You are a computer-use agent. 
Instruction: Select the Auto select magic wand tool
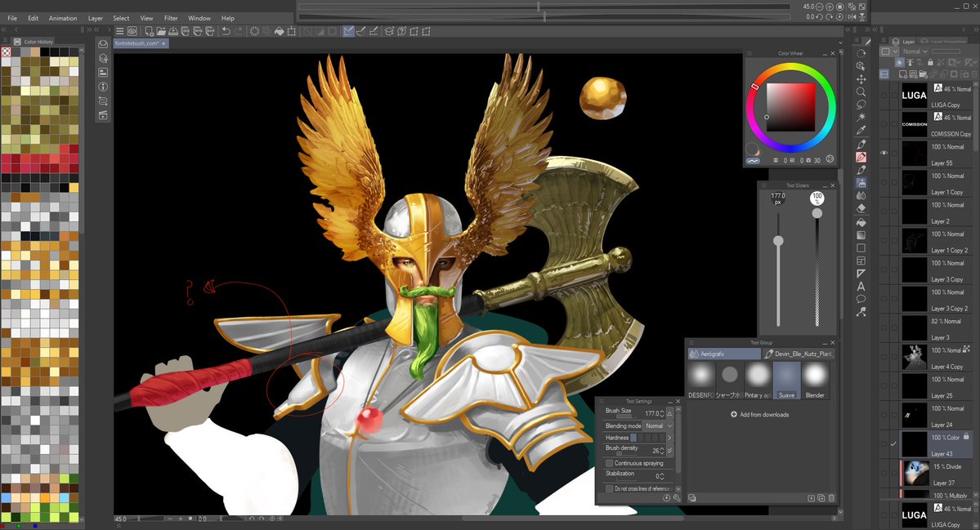click(861, 118)
